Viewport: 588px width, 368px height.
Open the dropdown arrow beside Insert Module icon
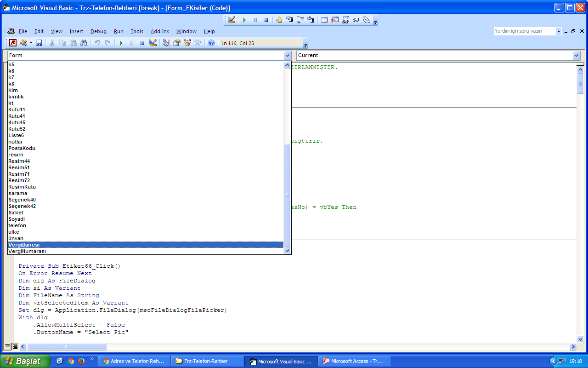point(31,43)
